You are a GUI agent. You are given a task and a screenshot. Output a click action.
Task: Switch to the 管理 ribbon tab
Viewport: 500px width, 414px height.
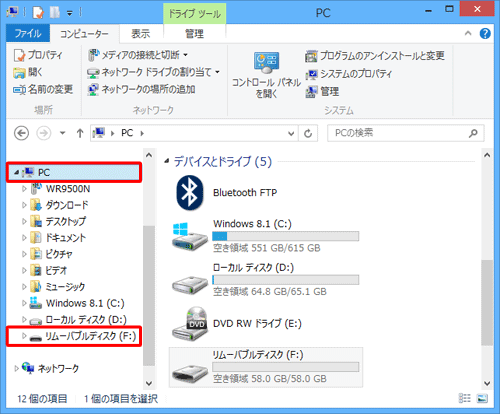(194, 34)
